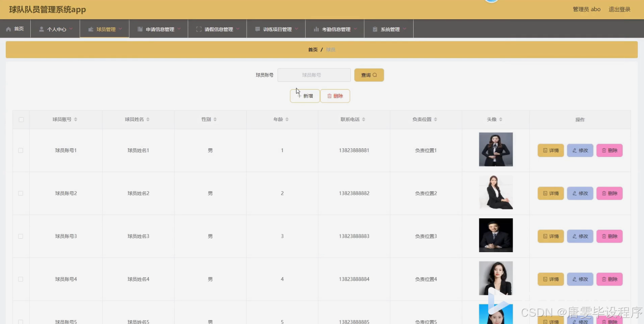The image size is (644, 324).
Task: Click the pencil icon in 球员账号2 修改 button
Action: [575, 193]
